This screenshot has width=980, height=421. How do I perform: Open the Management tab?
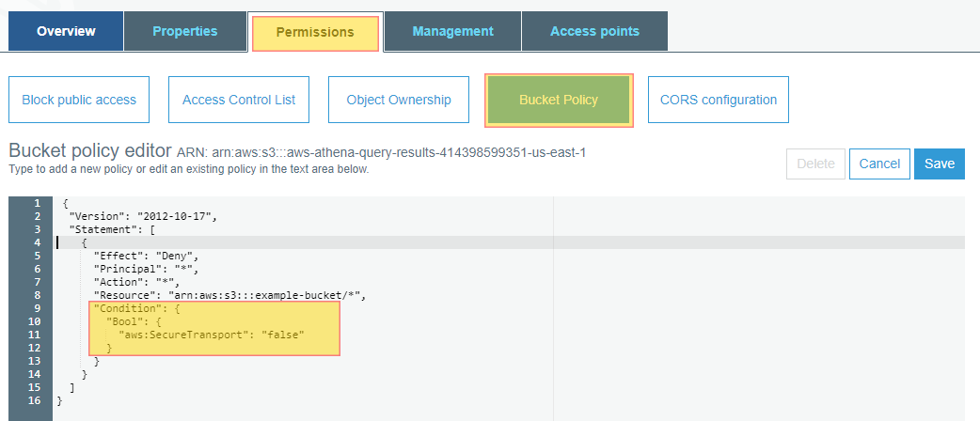coord(452,31)
